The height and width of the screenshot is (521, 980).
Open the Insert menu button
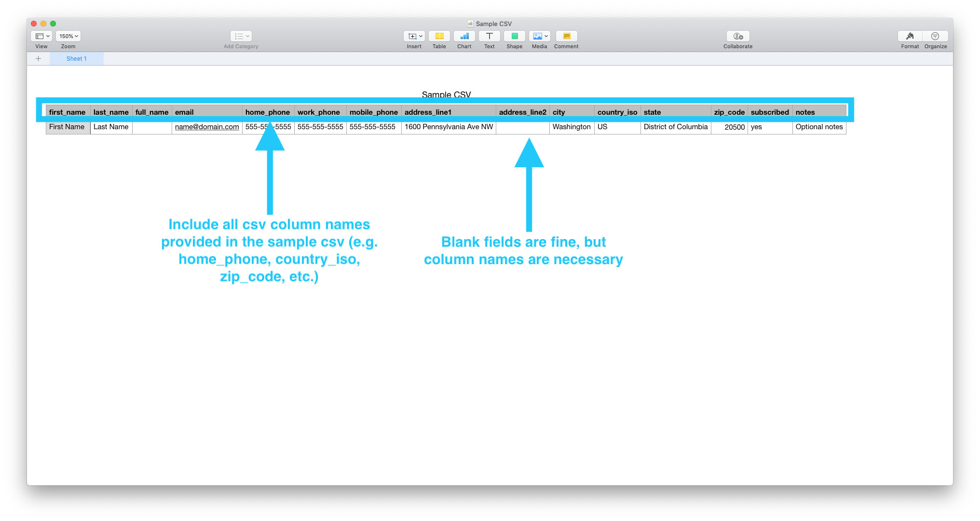tap(414, 36)
